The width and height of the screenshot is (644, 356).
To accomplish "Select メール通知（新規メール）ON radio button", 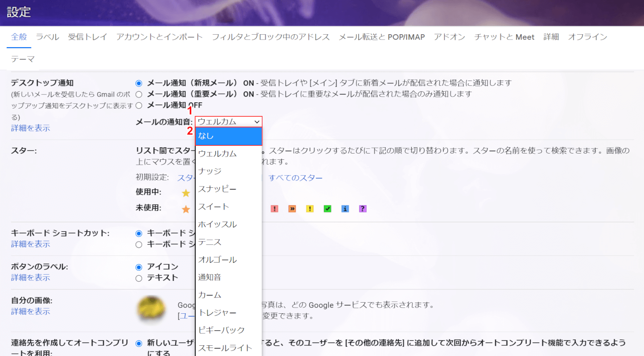I will pos(139,83).
